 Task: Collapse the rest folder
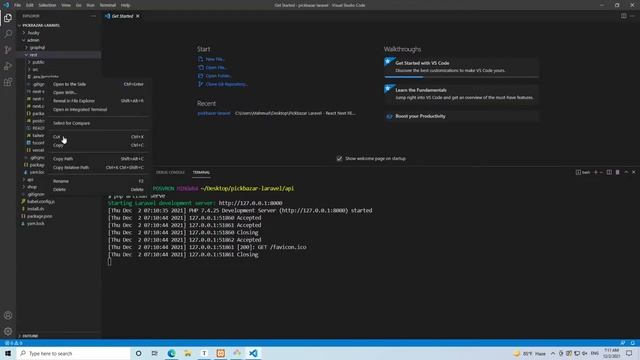click(33, 55)
